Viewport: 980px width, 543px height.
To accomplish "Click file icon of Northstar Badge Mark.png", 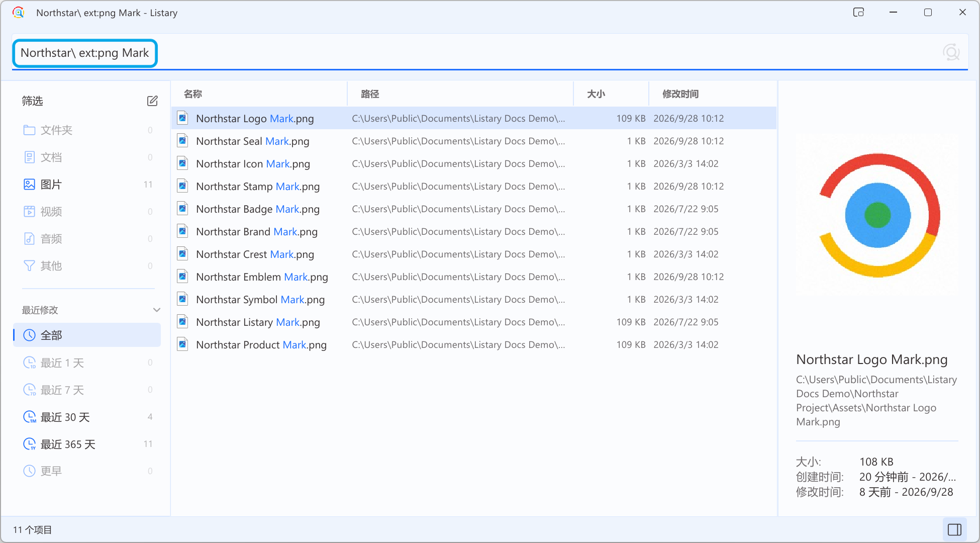I will (183, 209).
